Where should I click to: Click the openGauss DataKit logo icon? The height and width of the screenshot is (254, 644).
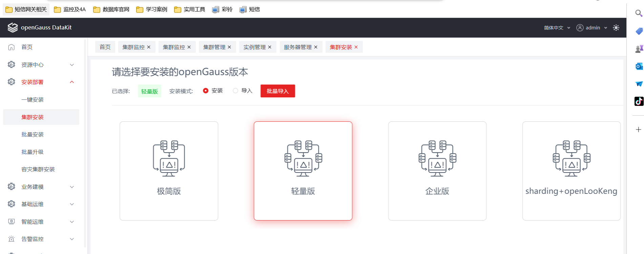coord(13,27)
